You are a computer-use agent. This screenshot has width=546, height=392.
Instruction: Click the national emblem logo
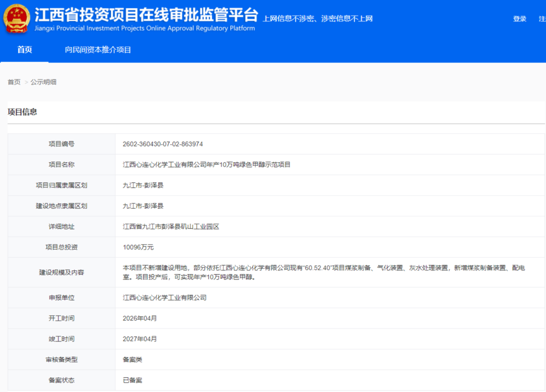(17, 19)
